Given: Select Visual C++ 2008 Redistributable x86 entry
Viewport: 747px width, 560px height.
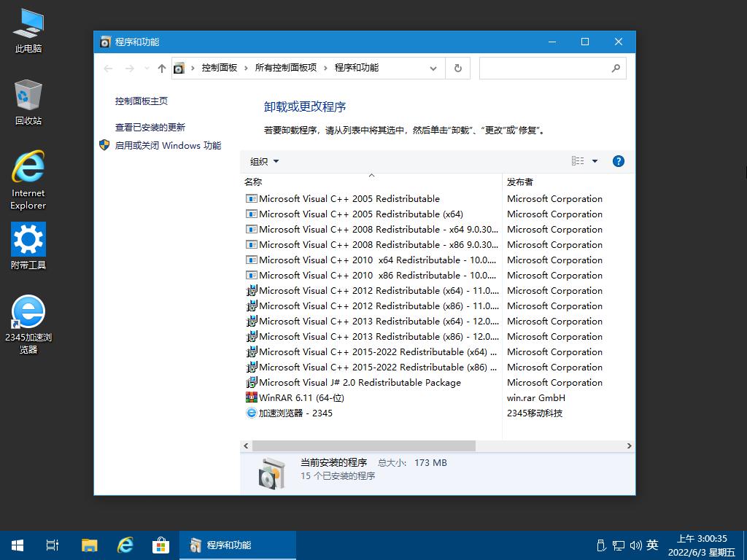Looking at the screenshot, I should tap(371, 245).
